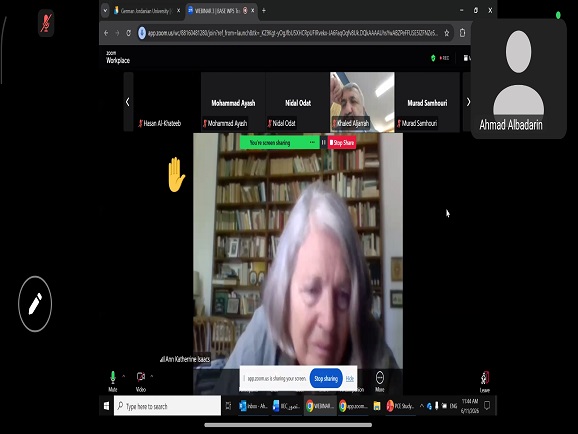Click the red Stop Share button
Screen dimensions: 578x434
click(342, 143)
